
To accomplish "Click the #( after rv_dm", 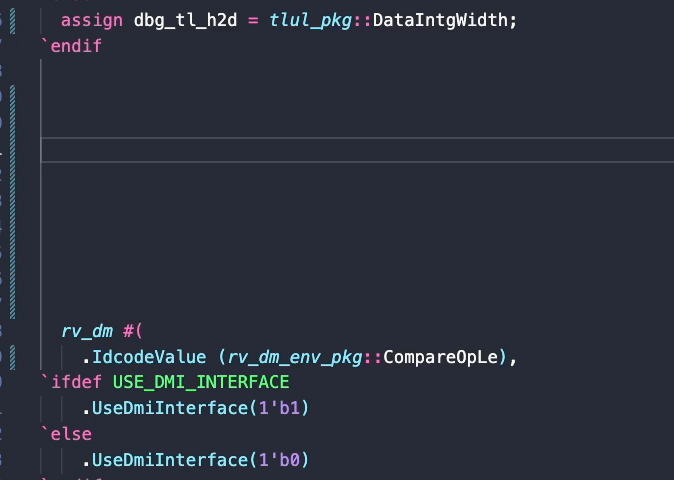I will point(133,331).
